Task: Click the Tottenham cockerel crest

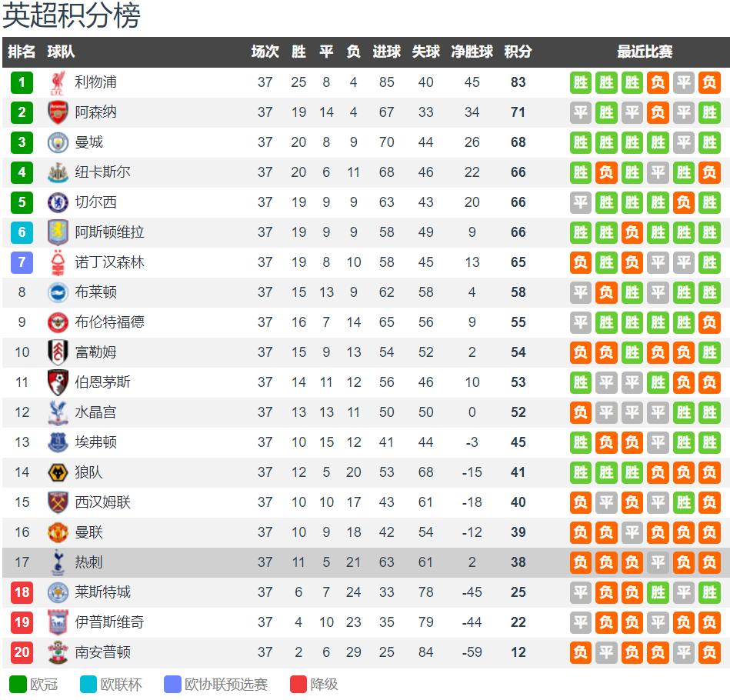Action: point(58,562)
